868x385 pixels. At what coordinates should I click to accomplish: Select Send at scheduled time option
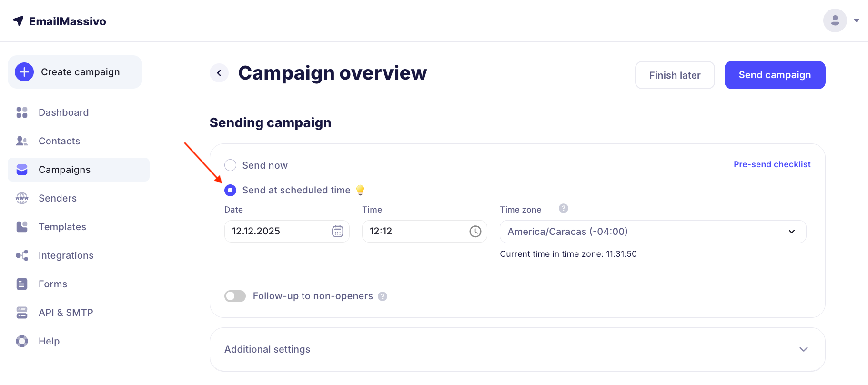point(231,191)
